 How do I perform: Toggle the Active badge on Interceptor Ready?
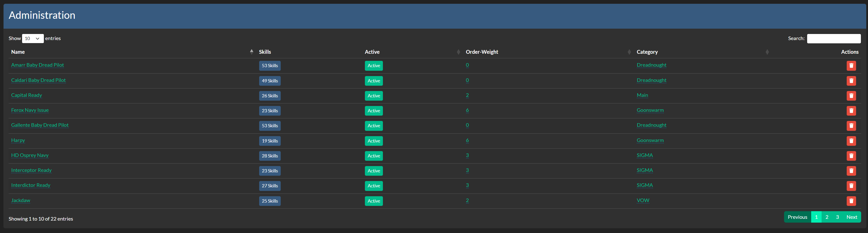tap(373, 171)
